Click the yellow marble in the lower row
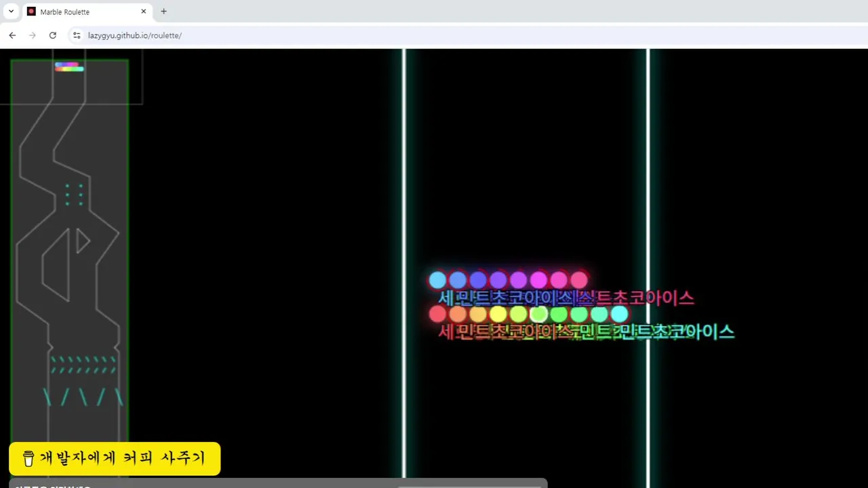This screenshot has width=868, height=488. [x=498, y=314]
